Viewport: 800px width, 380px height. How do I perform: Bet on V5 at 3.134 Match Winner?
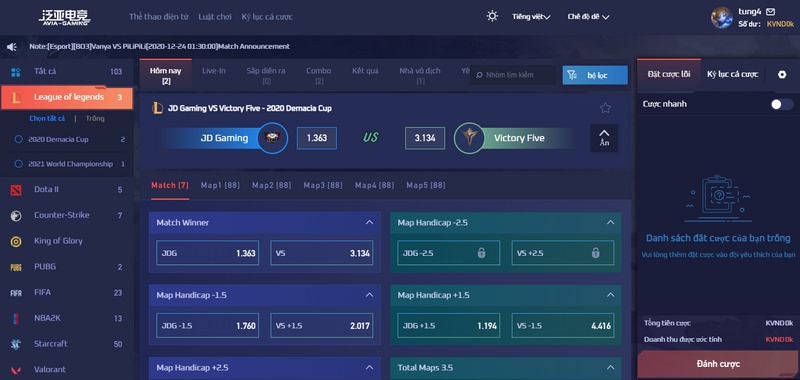[x=321, y=253]
